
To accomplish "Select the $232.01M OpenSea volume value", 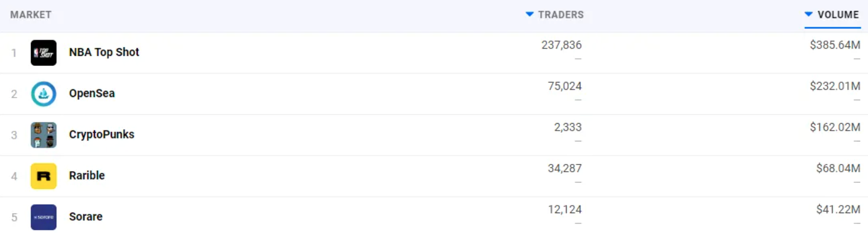I will pos(835,86).
